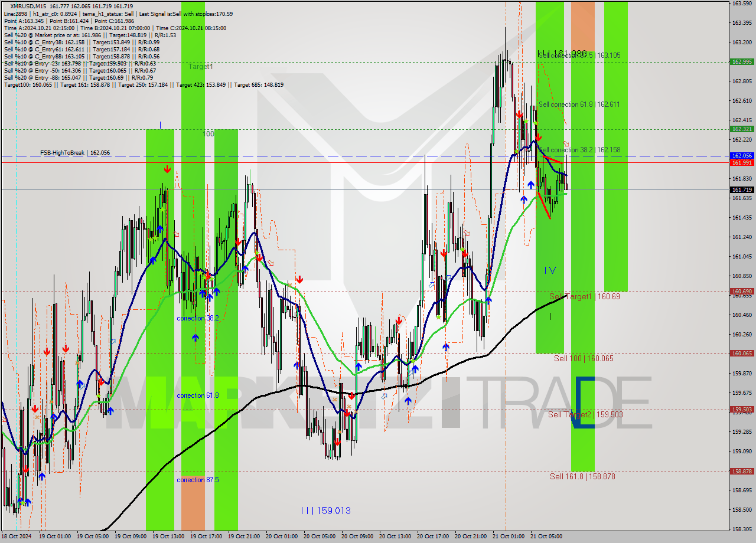The image size is (756, 543).
Task: Select the correction 87.5 label
Action: [x=198, y=480]
